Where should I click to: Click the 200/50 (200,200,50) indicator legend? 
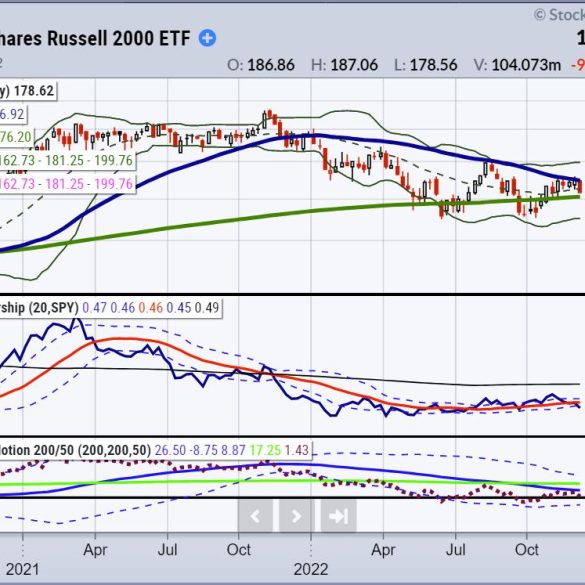155,450
